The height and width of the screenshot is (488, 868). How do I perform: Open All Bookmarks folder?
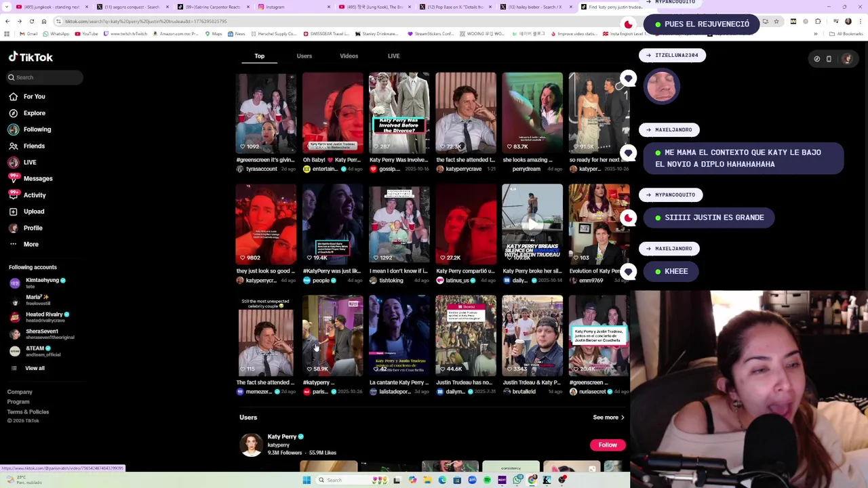point(846,34)
